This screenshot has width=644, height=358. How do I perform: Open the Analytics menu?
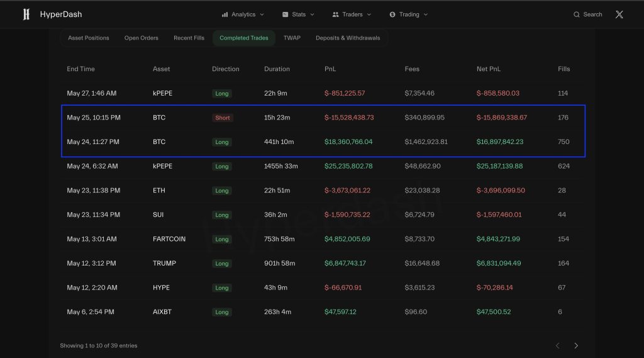click(243, 14)
